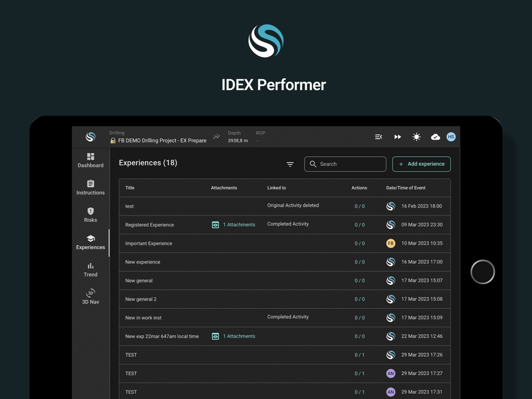Click date 16 Feb 2023 18:00
Screen dimensions: 532x399
[422, 206]
